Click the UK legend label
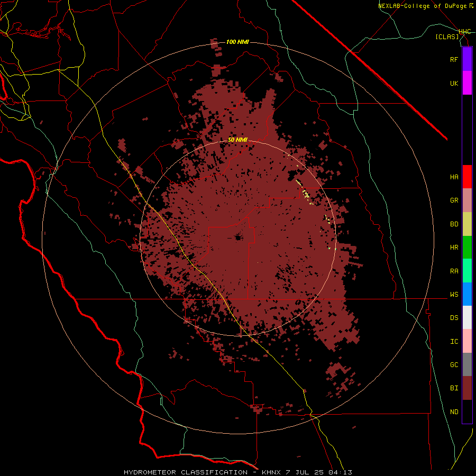 (454, 83)
